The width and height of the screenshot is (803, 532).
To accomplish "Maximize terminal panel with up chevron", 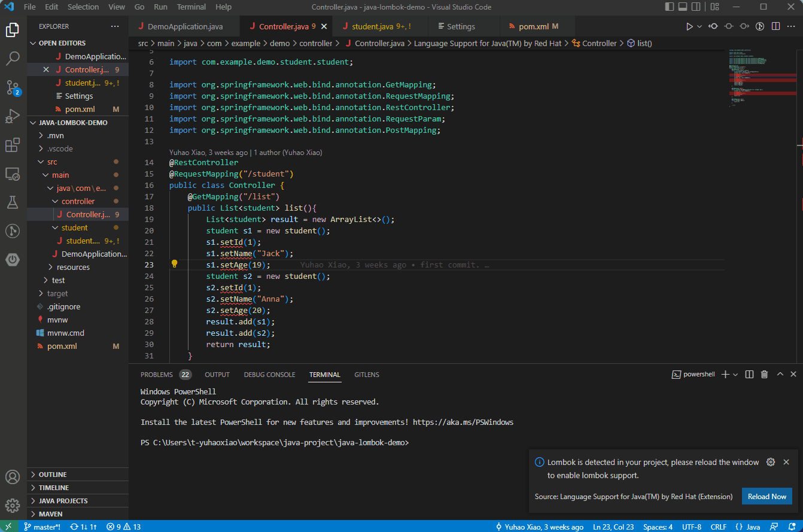I will [x=780, y=375].
